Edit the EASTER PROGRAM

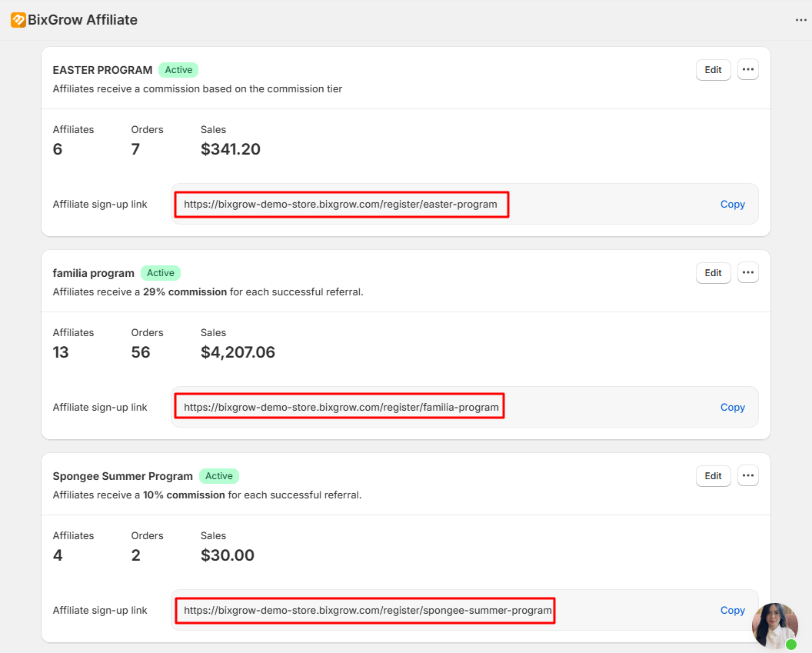point(713,70)
